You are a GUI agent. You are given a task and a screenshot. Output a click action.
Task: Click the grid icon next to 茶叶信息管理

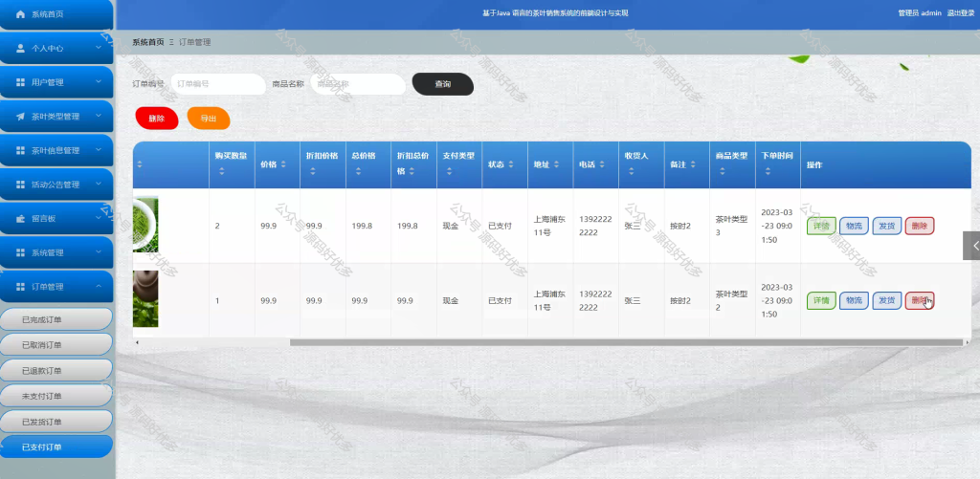coord(20,150)
